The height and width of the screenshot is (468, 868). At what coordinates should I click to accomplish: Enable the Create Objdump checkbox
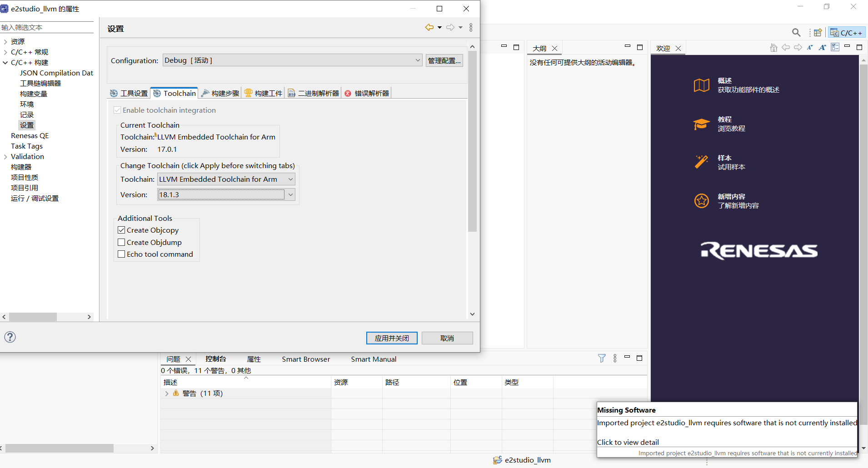(x=121, y=242)
